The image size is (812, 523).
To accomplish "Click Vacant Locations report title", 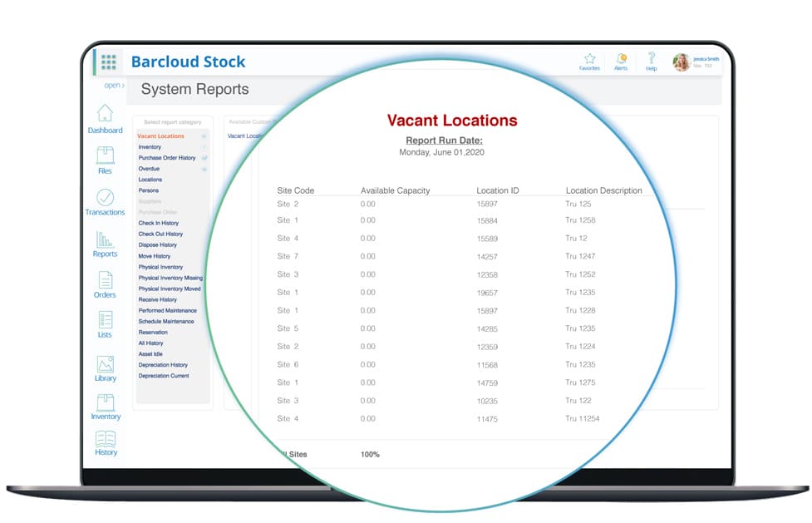I will (x=452, y=121).
